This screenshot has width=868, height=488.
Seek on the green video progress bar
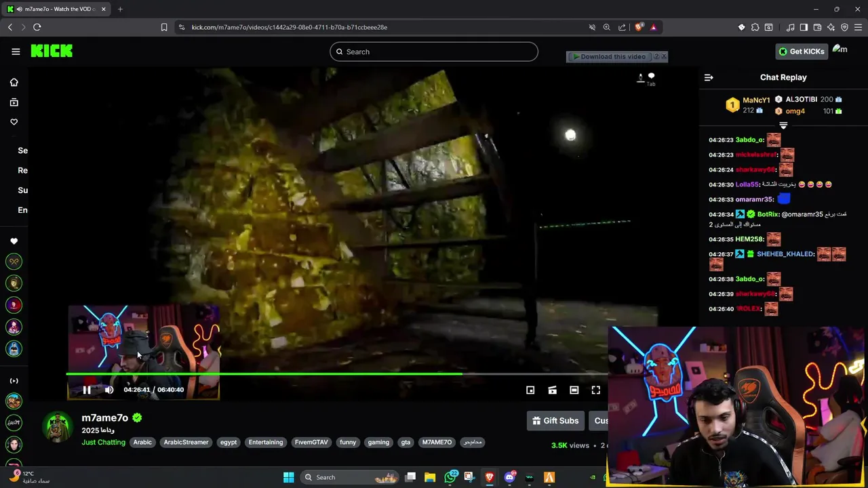337,373
